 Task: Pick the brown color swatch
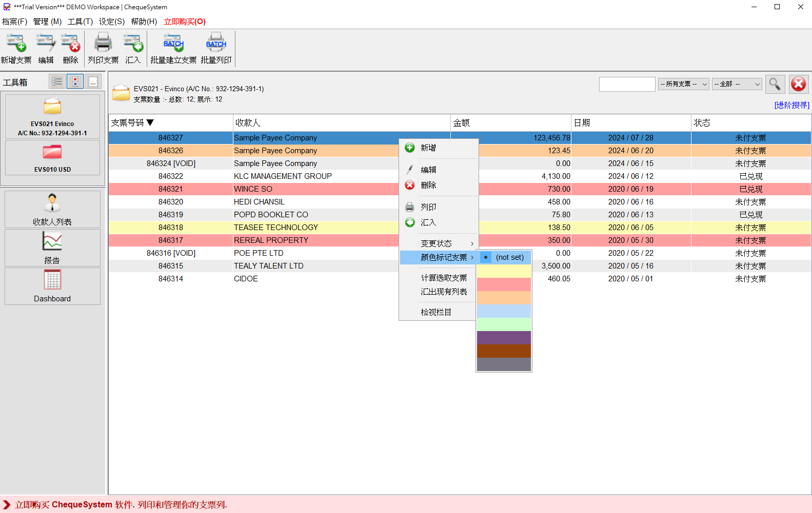click(504, 351)
